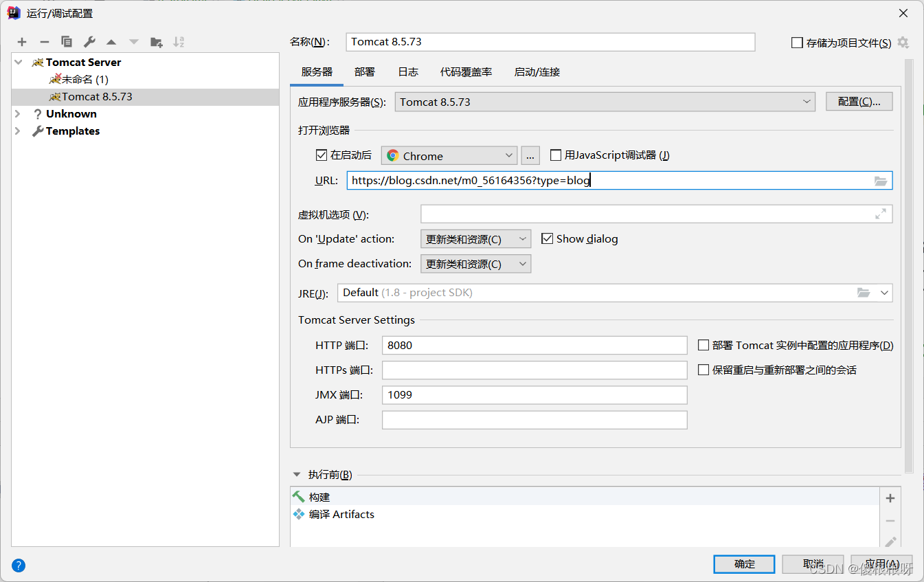Viewport: 924px width, 582px height.
Task: Click 应用(A) button
Action: pyautogui.click(x=881, y=564)
